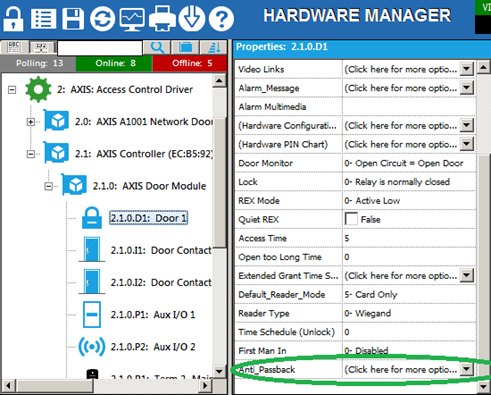Click the Aux I/O 2 signal icon
Image resolution: width=491 pixels, height=395 pixels.
(92, 347)
